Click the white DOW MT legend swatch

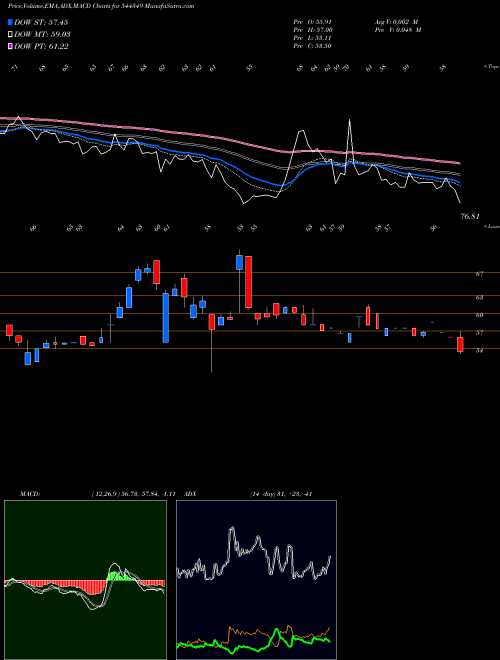10,35
